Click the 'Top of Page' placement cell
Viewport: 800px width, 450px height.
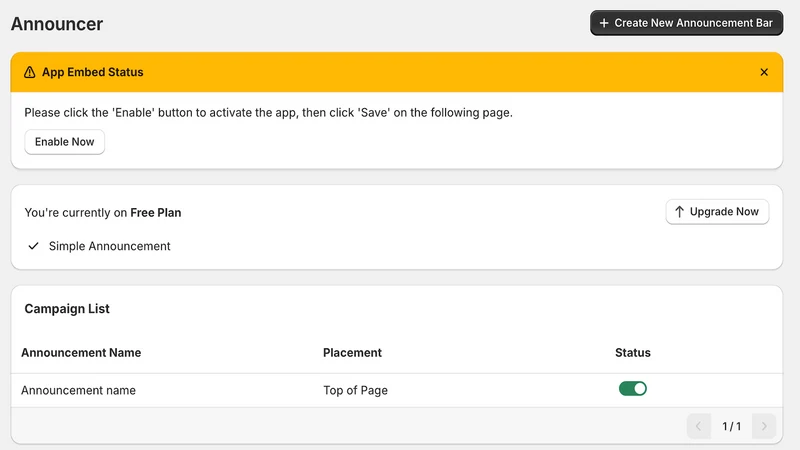coord(356,390)
